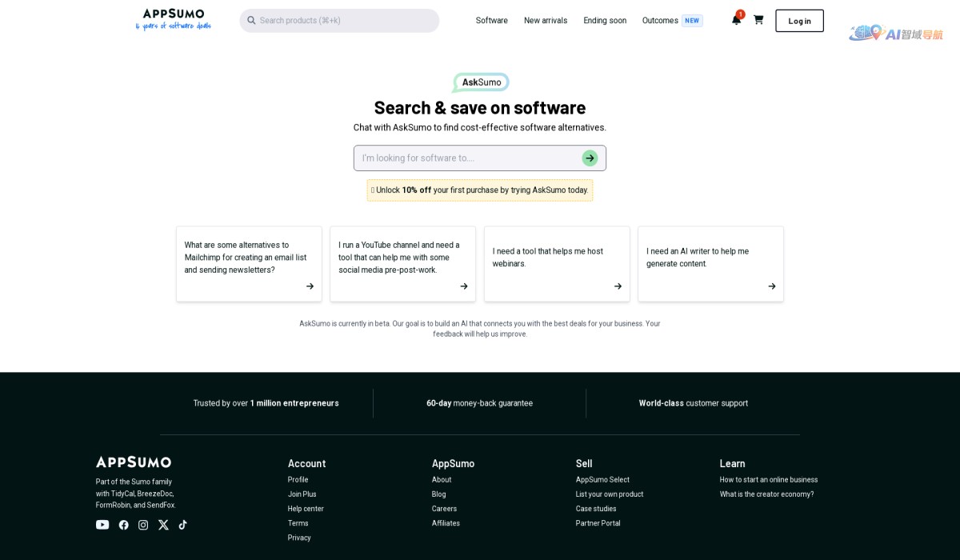Open Ending soon deals
Screen dimensions: 960x560
click(605, 21)
